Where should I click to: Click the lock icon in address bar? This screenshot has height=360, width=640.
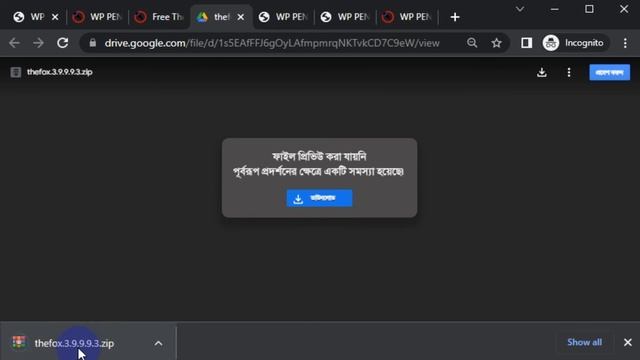pos(93,43)
